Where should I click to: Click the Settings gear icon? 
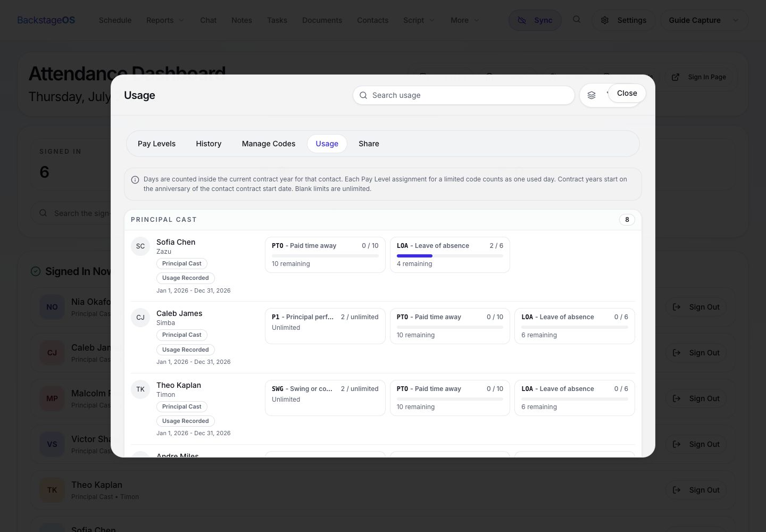coord(605,20)
